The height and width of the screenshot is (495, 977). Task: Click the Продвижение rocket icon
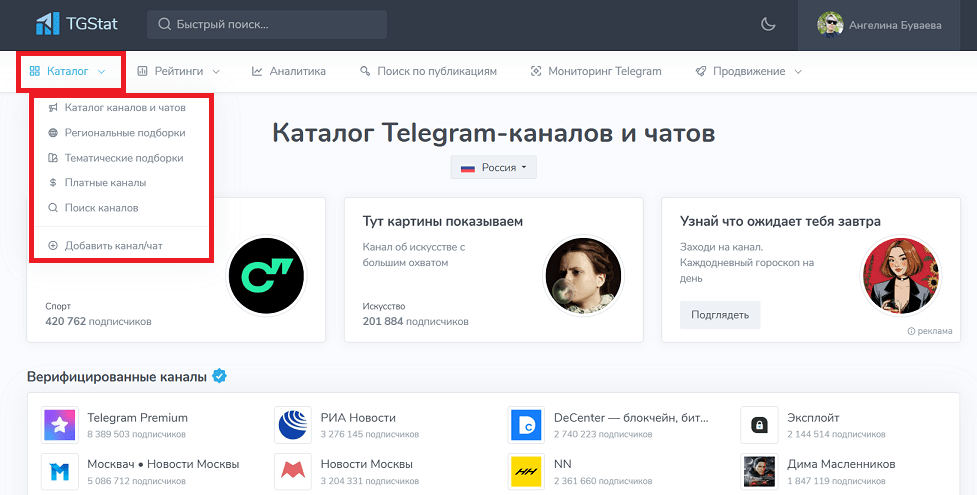(x=700, y=71)
